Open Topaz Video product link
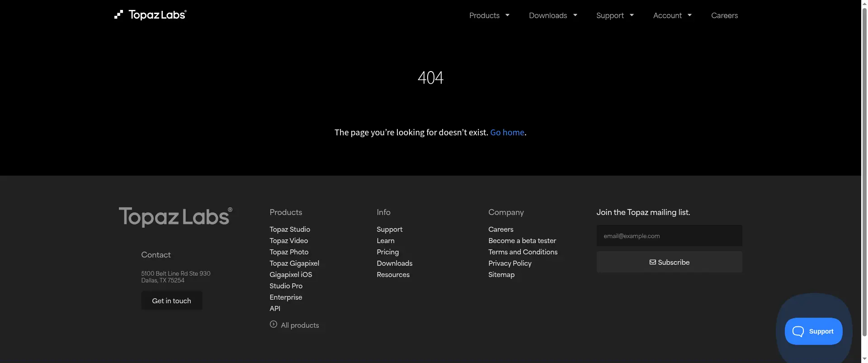868x363 pixels. click(288, 241)
